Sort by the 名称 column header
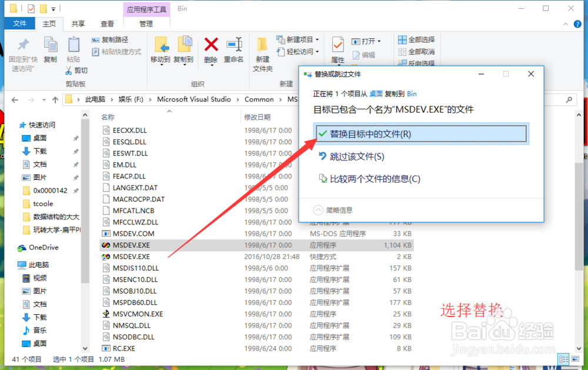 point(108,117)
